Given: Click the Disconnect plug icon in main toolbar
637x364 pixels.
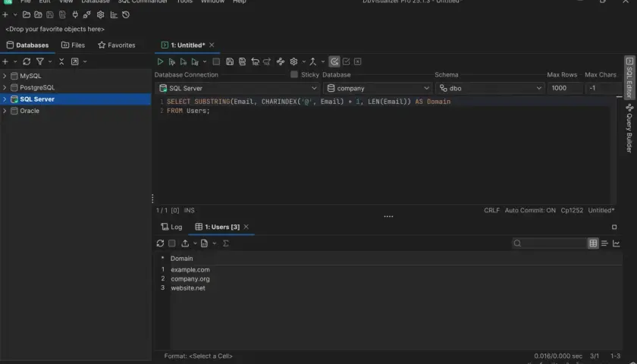Looking at the screenshot, I should pos(86,14).
